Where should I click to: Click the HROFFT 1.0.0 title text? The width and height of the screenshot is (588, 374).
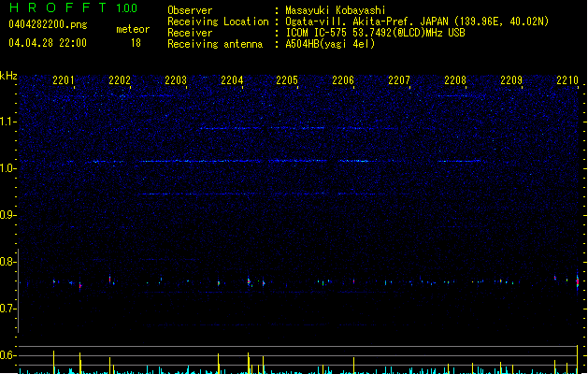point(74,7)
